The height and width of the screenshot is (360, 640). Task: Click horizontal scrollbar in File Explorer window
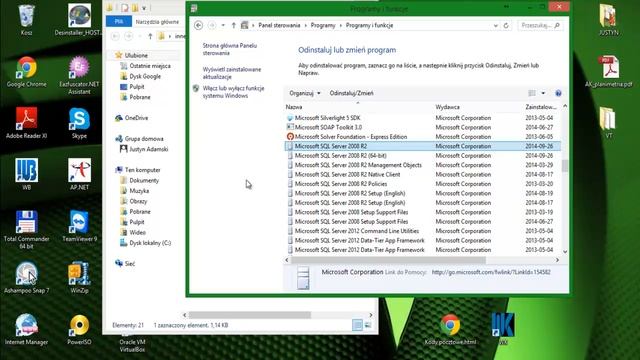tap(250, 315)
